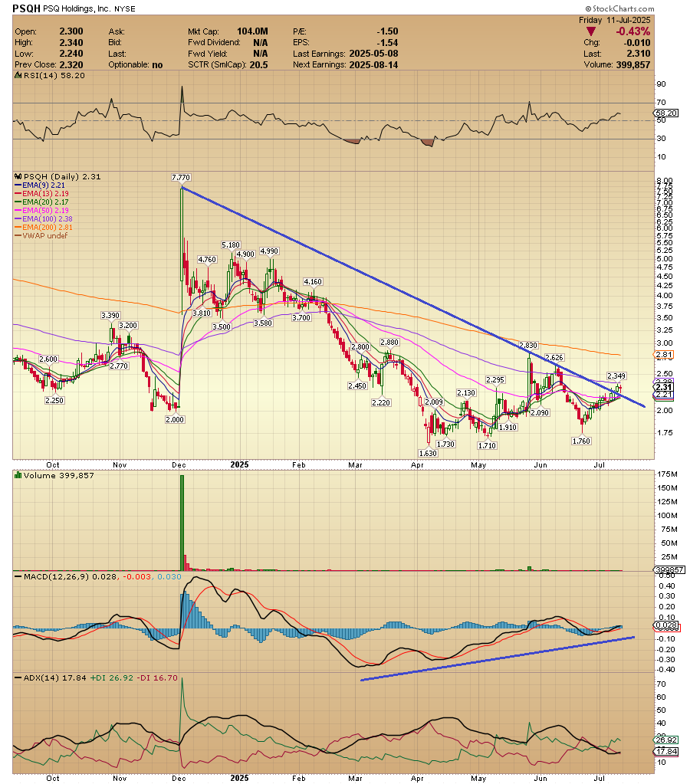This screenshot has height=784, width=690.
Task: Click the volume bars icon beside Volume label
Action: click(x=18, y=475)
